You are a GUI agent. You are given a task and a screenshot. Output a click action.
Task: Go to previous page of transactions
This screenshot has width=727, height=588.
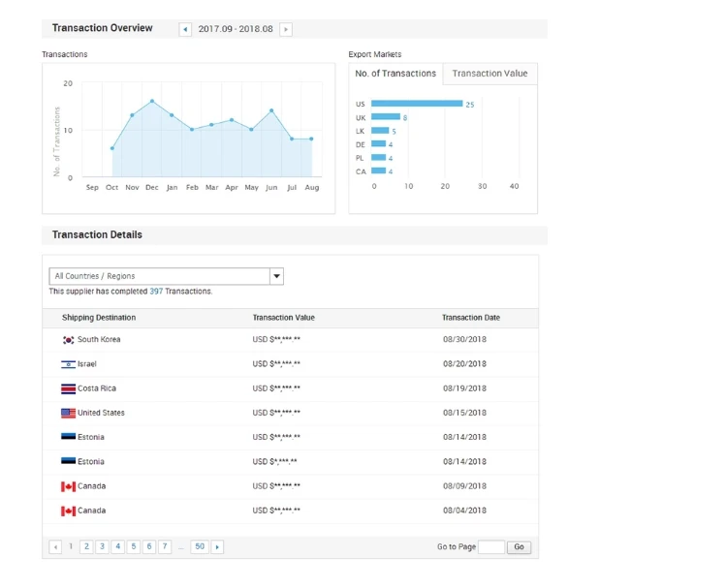pyautogui.click(x=55, y=547)
